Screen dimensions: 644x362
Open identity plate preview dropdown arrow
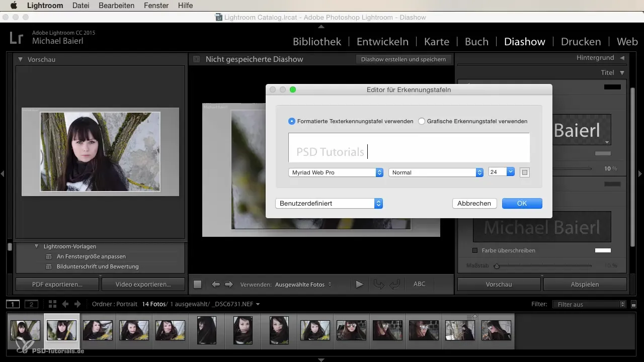point(608,142)
